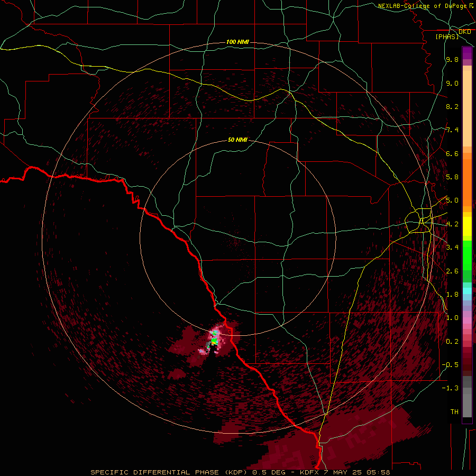Click the 4.2 value on the color scale

[x=452, y=224]
